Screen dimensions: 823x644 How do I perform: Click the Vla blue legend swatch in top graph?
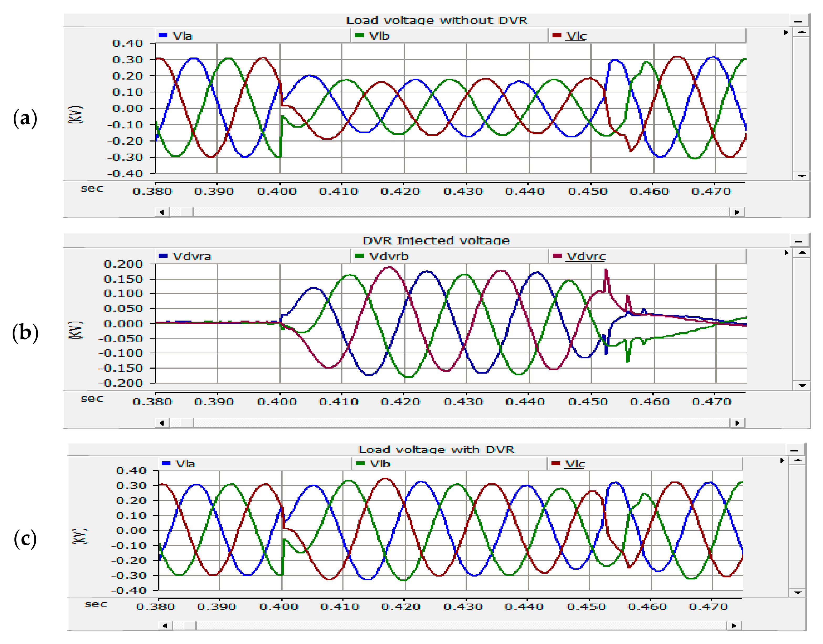163,35
